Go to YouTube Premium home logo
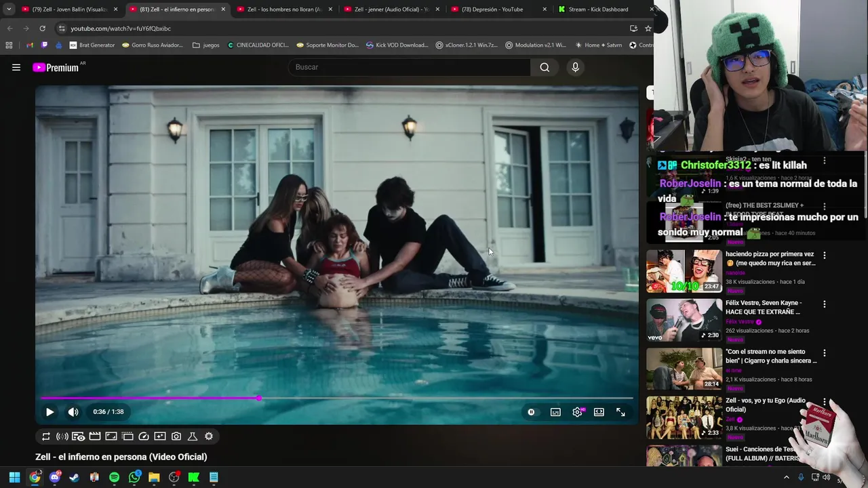The height and width of the screenshot is (488, 868). point(56,67)
